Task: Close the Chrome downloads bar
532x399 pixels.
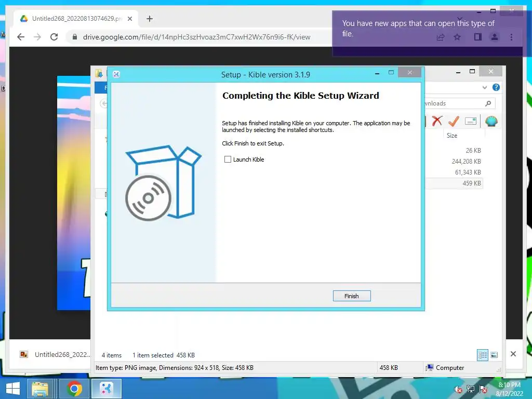Action: tap(513, 354)
